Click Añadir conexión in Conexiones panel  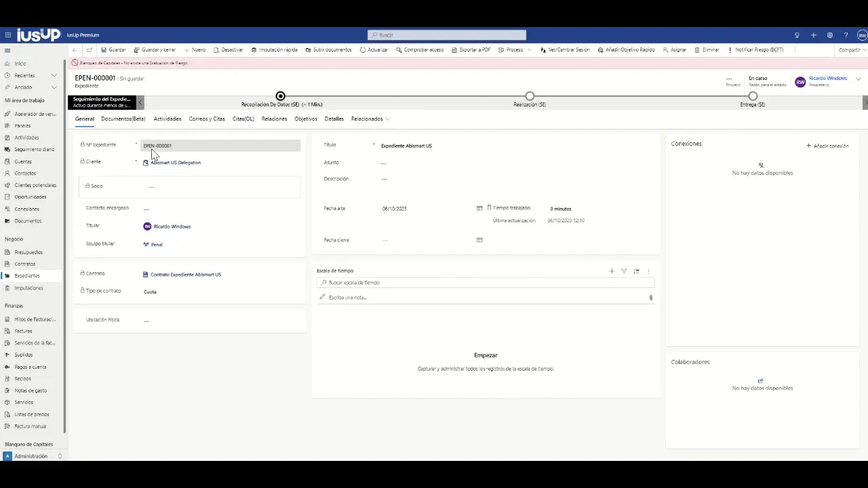coord(827,146)
